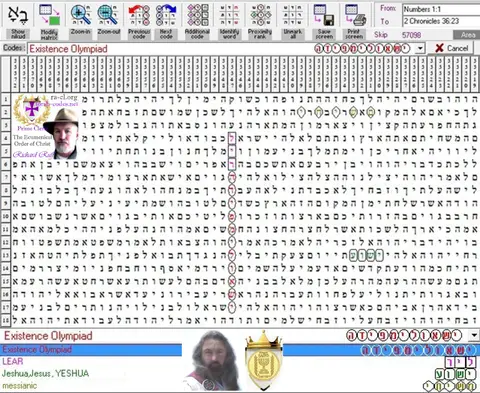Click the Area button

pos(467,35)
